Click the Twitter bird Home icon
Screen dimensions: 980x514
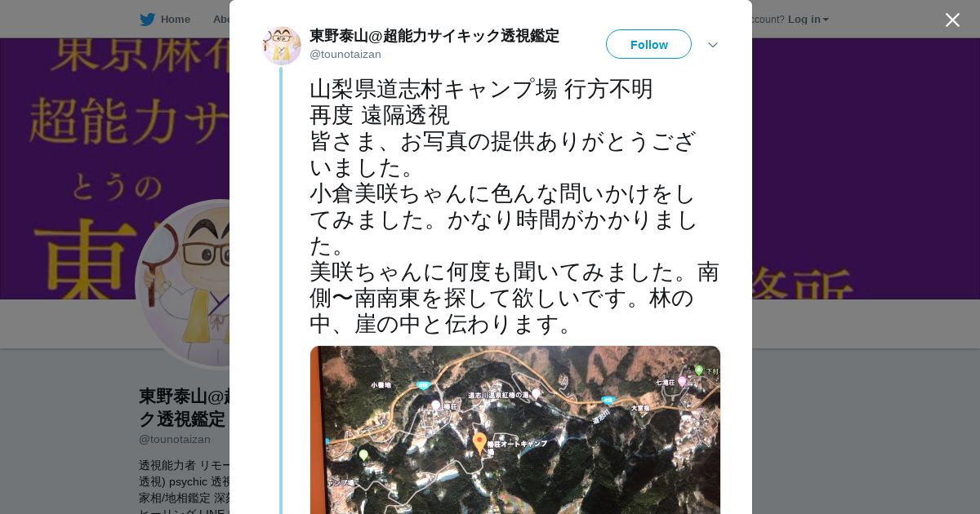pos(147,20)
